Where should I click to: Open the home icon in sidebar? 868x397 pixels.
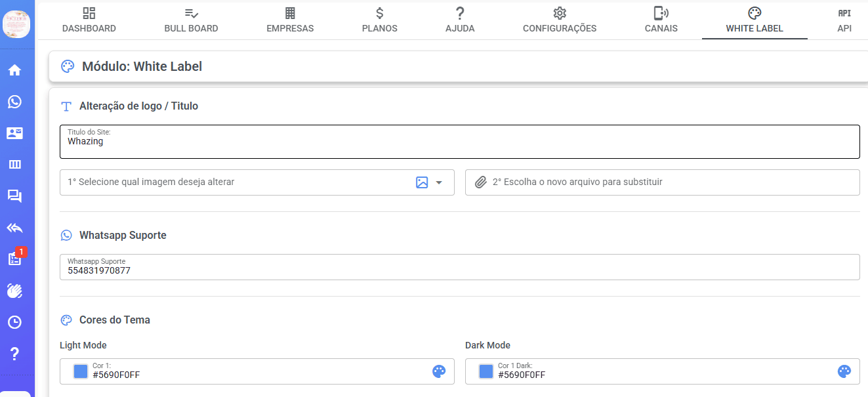tap(14, 70)
